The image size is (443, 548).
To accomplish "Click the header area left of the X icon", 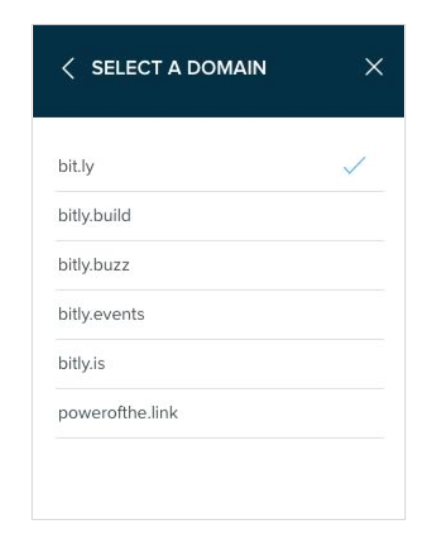I will [x=314, y=68].
